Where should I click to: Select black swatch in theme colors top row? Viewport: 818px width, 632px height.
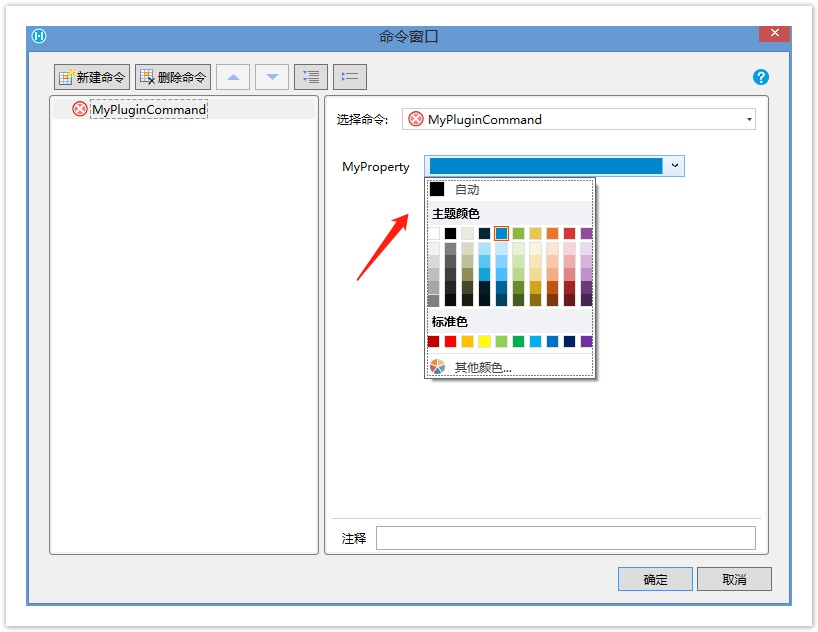(450, 233)
